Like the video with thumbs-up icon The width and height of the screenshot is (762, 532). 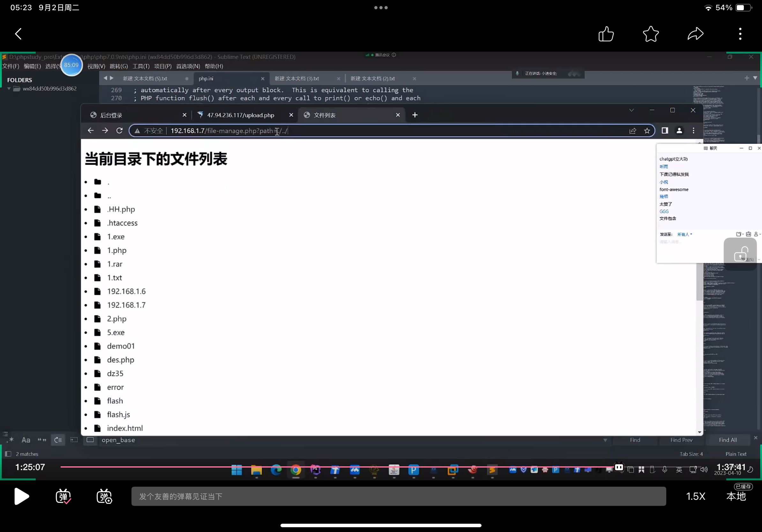[606, 34]
